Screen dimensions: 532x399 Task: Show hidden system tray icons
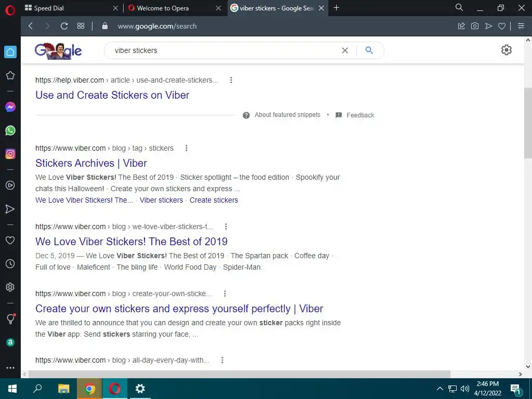tap(440, 389)
